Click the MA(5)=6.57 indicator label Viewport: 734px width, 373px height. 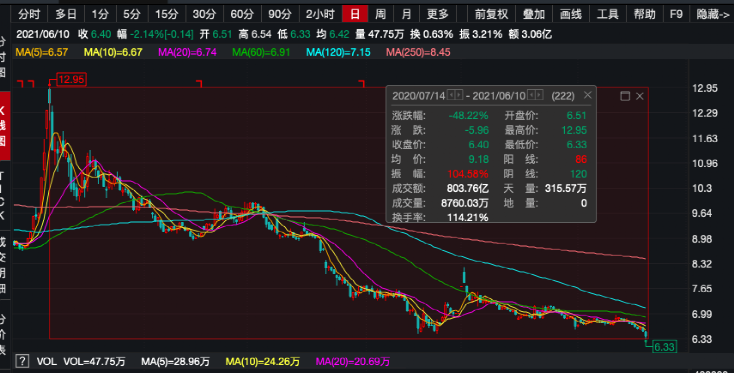[42, 52]
